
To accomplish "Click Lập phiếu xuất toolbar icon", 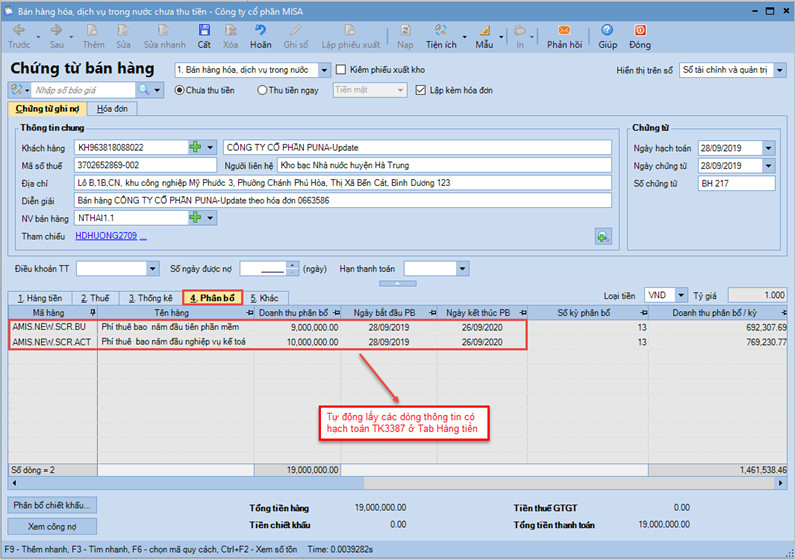I will [350, 36].
